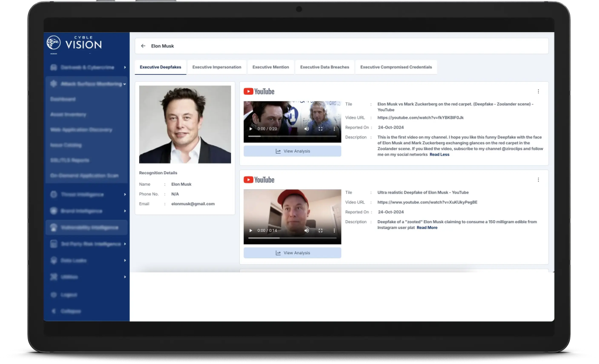This screenshot has height=364, width=599.
Task: Click the Elon Musk profile photo
Action: tap(185, 124)
